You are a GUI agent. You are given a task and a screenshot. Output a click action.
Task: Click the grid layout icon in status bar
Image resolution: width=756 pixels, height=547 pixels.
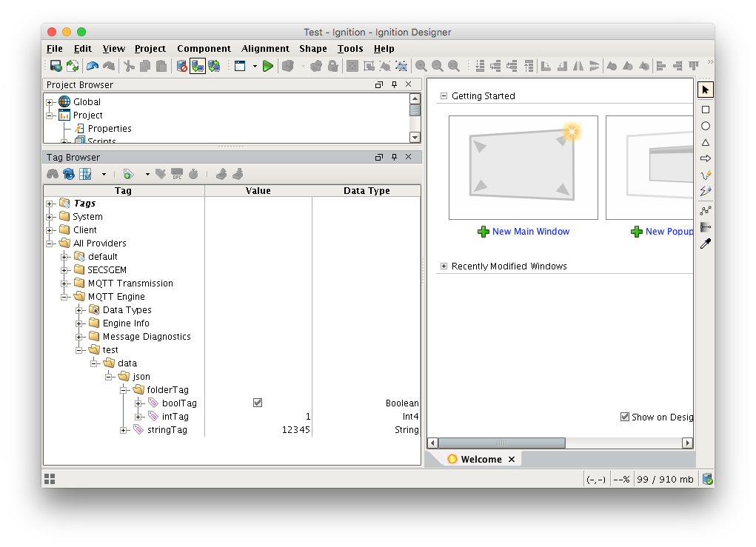50,479
